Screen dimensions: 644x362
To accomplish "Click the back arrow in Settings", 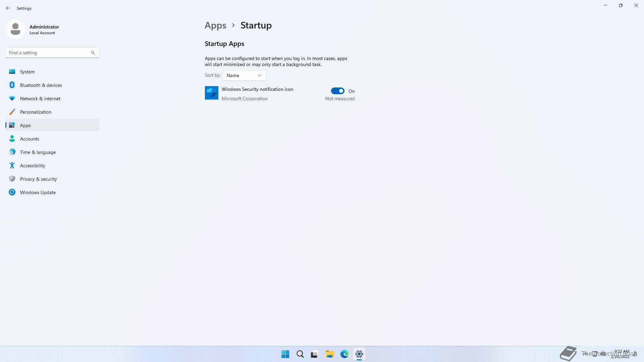I will coord(8,8).
